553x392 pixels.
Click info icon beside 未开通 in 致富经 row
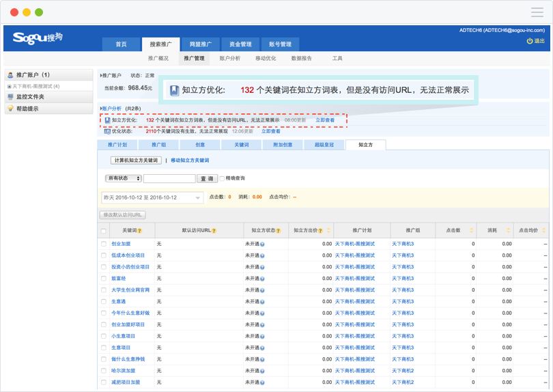point(262,279)
